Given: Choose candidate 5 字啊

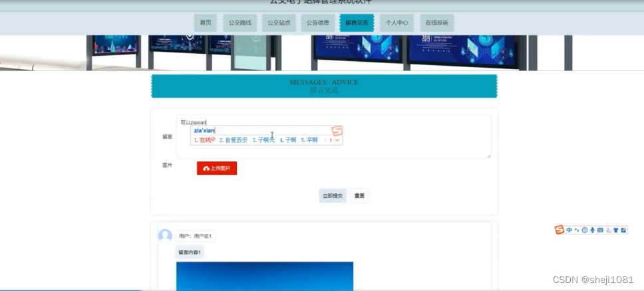Looking at the screenshot, I should [x=309, y=140].
